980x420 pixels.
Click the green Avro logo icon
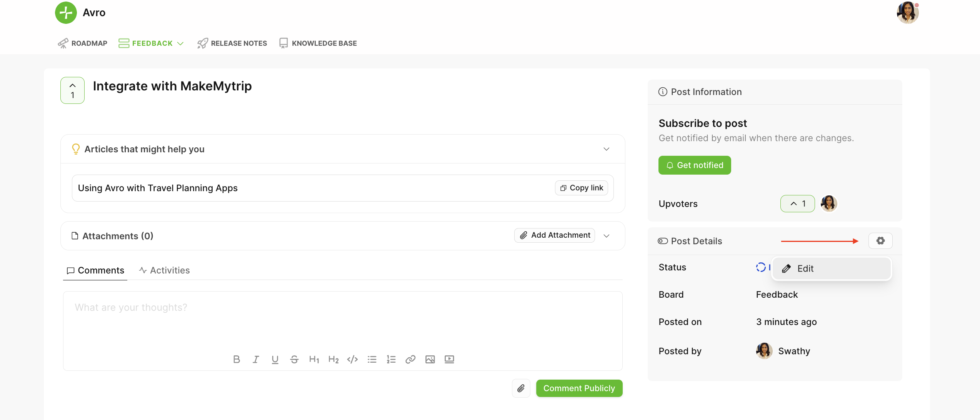coord(66,13)
